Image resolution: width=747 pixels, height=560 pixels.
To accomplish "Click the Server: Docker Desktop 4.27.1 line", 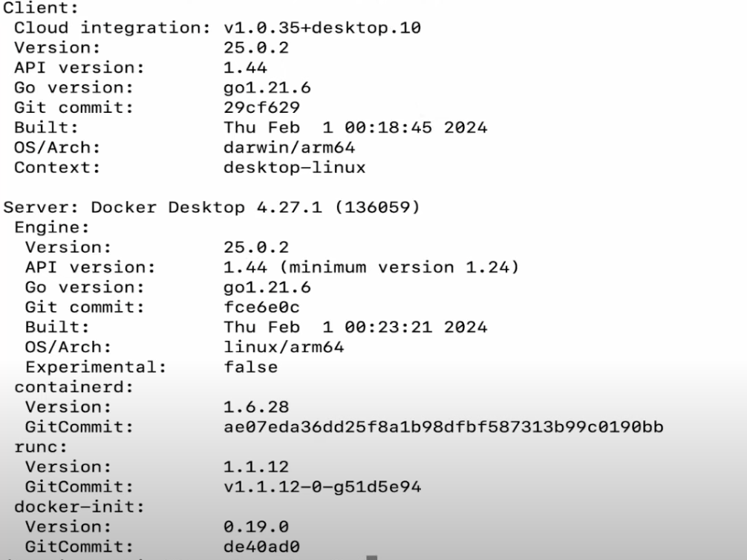I will (212, 207).
